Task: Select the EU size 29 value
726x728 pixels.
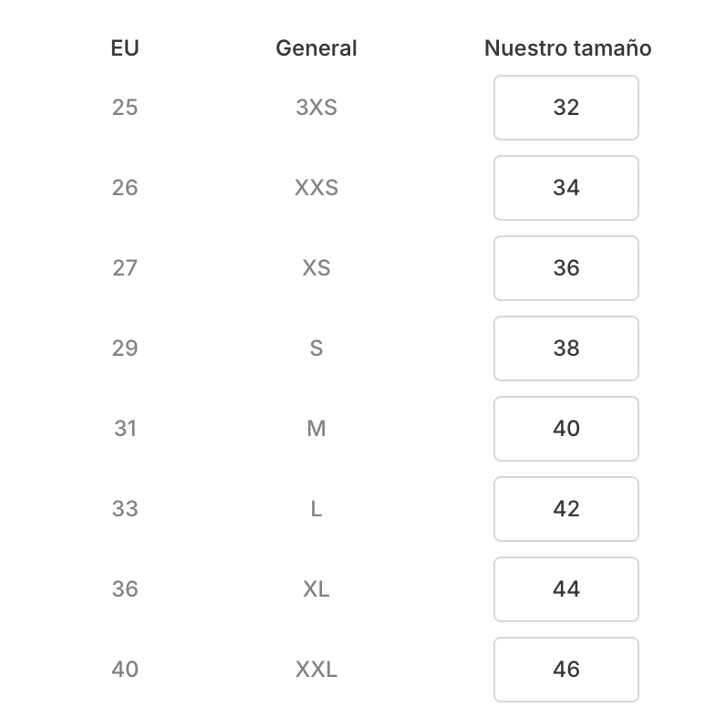Action: (x=125, y=348)
